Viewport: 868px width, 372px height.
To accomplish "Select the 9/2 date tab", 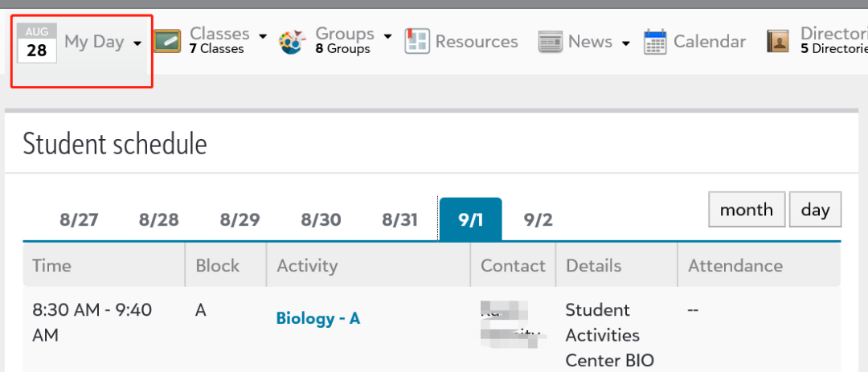I will [538, 220].
